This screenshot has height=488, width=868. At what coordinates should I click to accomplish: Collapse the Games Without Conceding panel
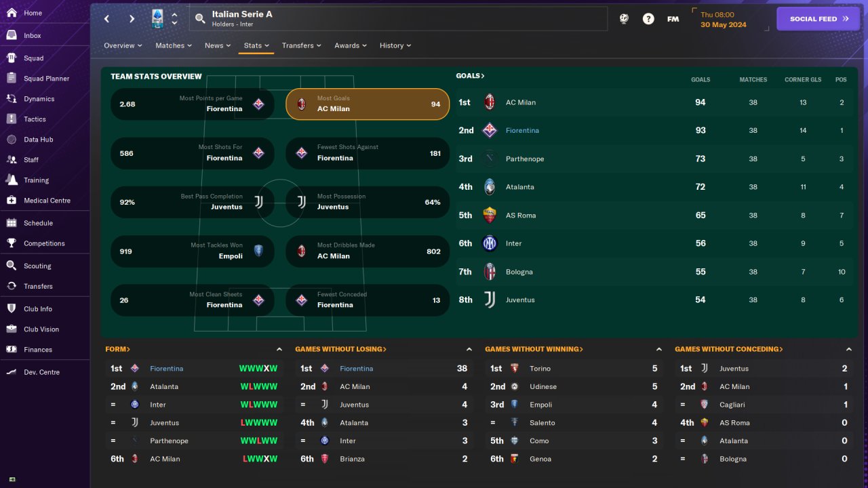pyautogui.click(x=849, y=349)
